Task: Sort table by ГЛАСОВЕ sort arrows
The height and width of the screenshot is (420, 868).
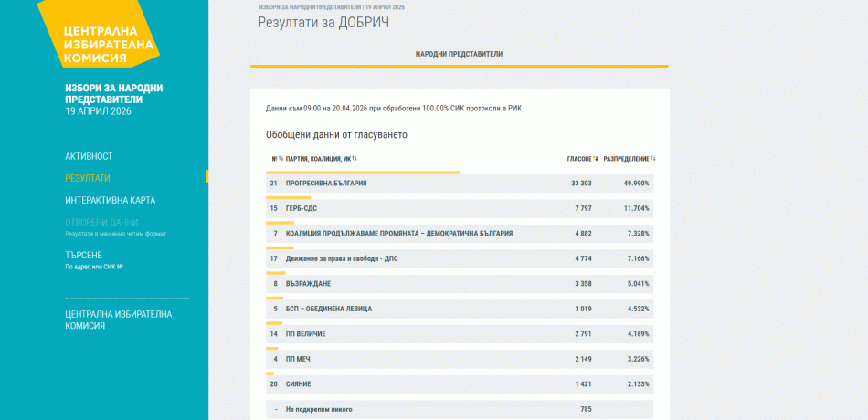Action: pos(596,159)
